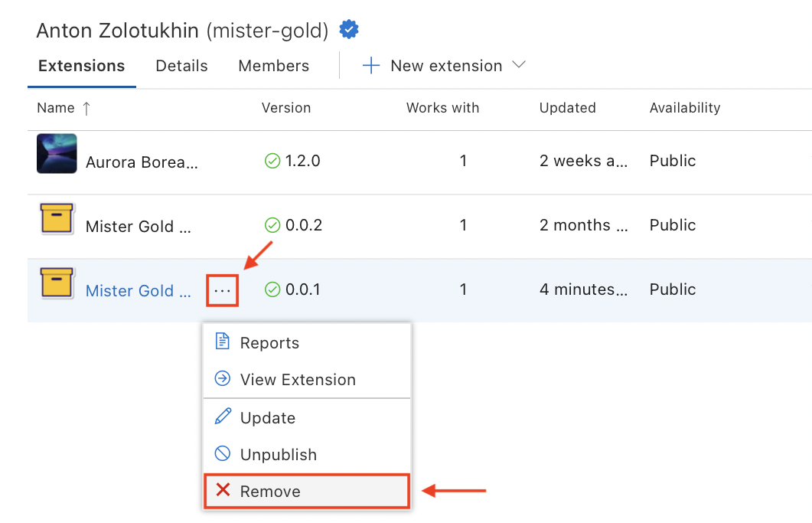Click the green validation checkmark next to 1.2.0

(272, 161)
